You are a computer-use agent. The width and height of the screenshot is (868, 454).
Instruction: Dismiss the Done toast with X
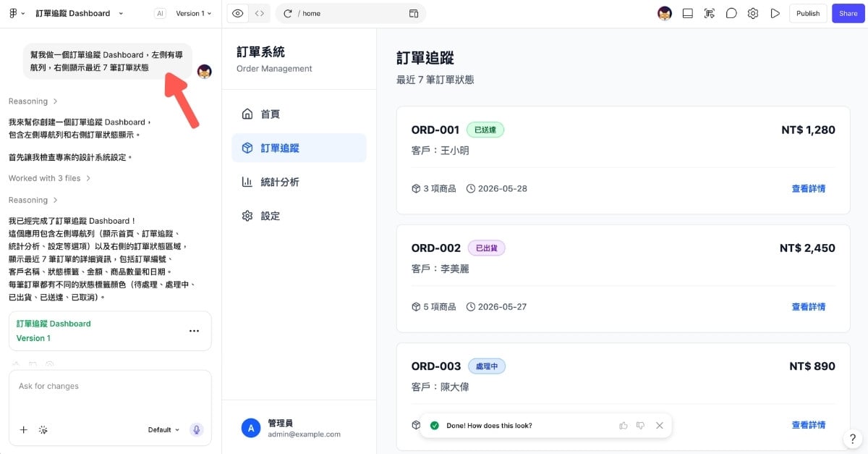660,426
